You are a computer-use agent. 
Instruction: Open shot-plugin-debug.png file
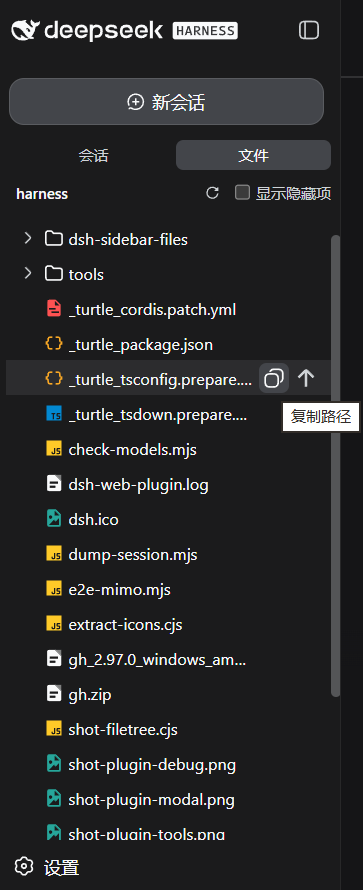click(x=152, y=765)
